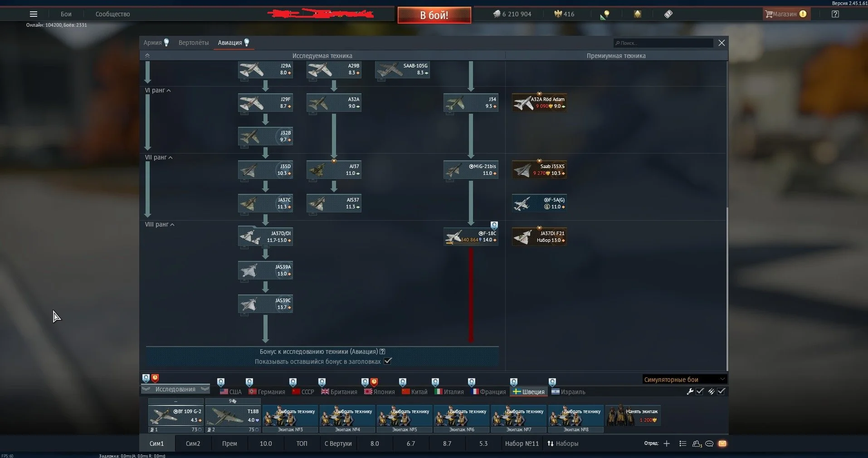Select the J35D aircraft
The width and height of the screenshot is (868, 458).
click(x=265, y=170)
